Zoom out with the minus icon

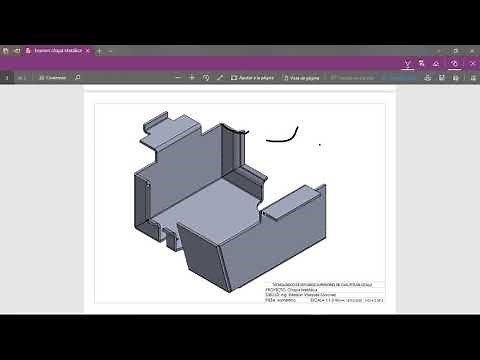tap(178, 77)
